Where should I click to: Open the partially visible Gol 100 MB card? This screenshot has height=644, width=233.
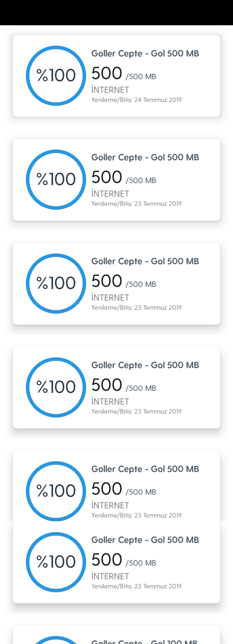tap(116, 635)
